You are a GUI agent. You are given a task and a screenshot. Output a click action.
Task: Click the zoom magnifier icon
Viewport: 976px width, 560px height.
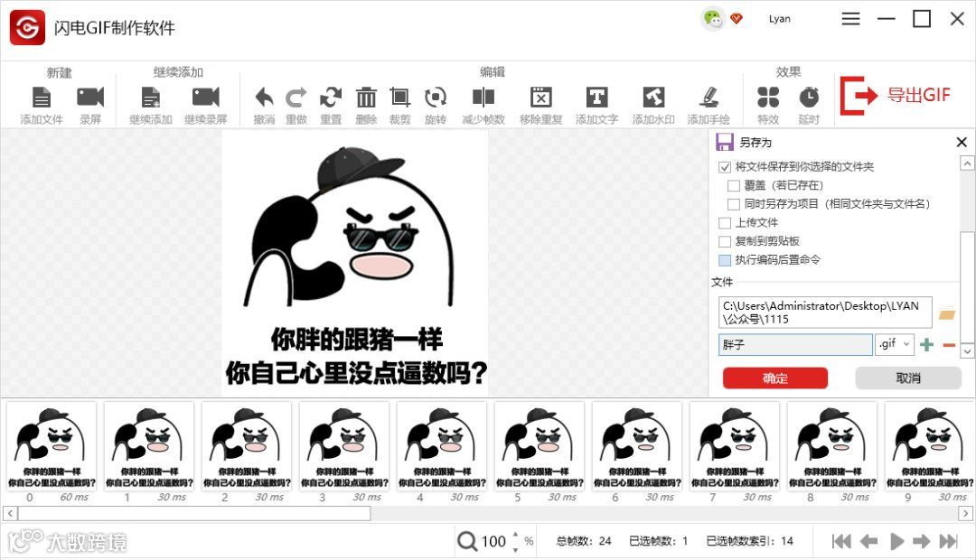point(467,541)
